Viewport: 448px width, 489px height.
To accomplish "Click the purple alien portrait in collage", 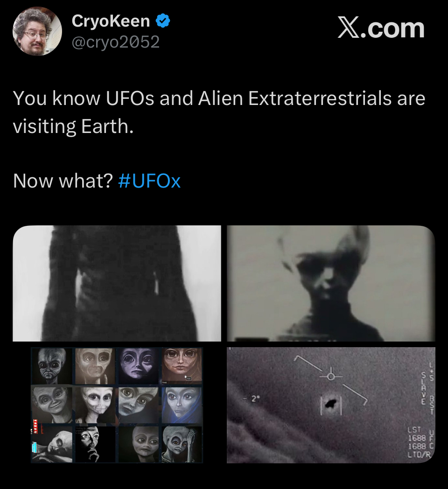I will [x=139, y=366].
